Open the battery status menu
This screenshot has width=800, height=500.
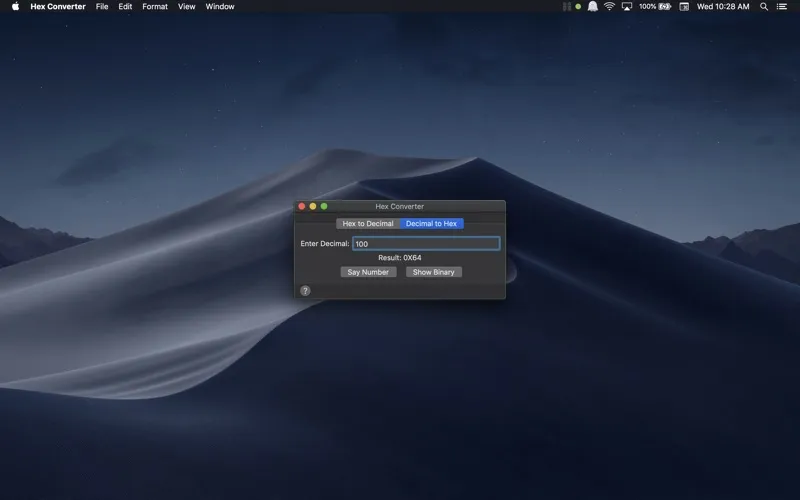point(655,7)
